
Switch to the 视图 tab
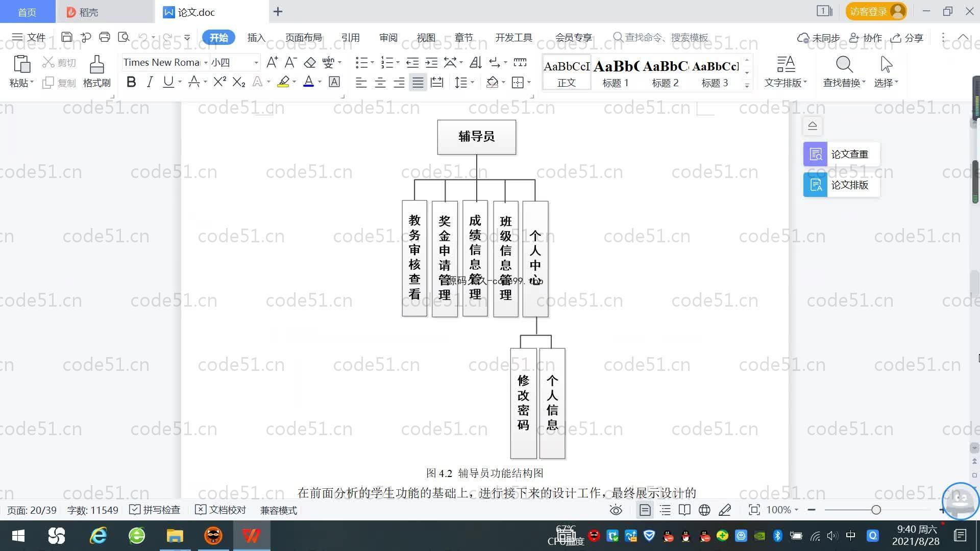(x=426, y=37)
